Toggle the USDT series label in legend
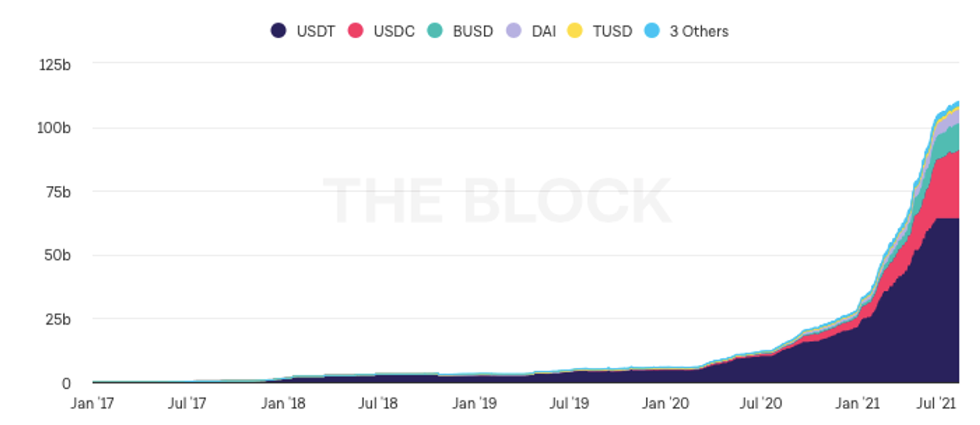The width and height of the screenshot is (980, 425). (x=316, y=31)
